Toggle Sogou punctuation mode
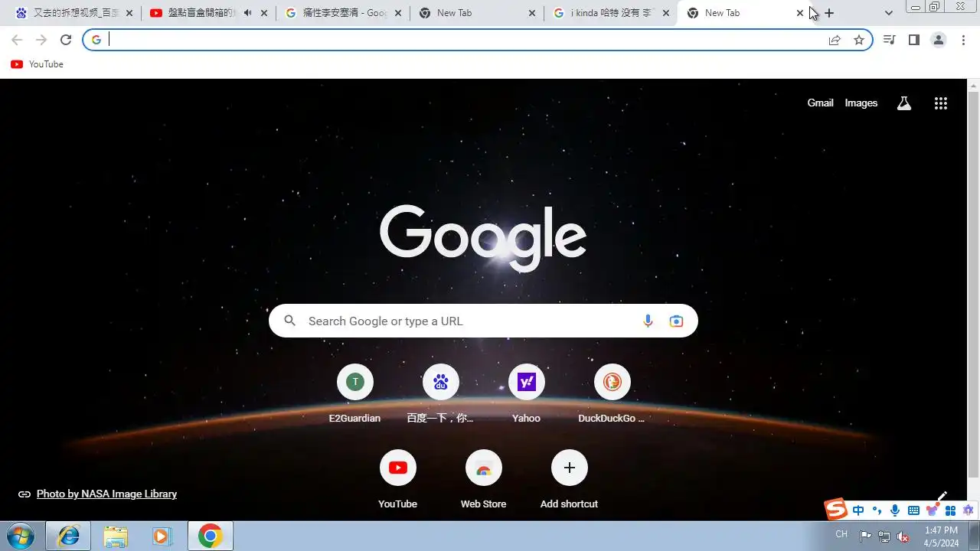This screenshot has width=980, height=551. click(x=877, y=510)
